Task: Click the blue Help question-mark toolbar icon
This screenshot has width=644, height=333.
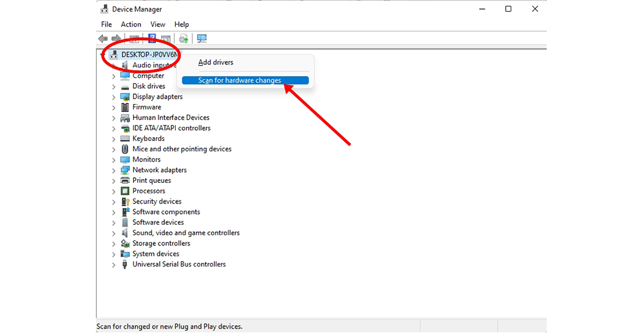Action: [x=152, y=39]
